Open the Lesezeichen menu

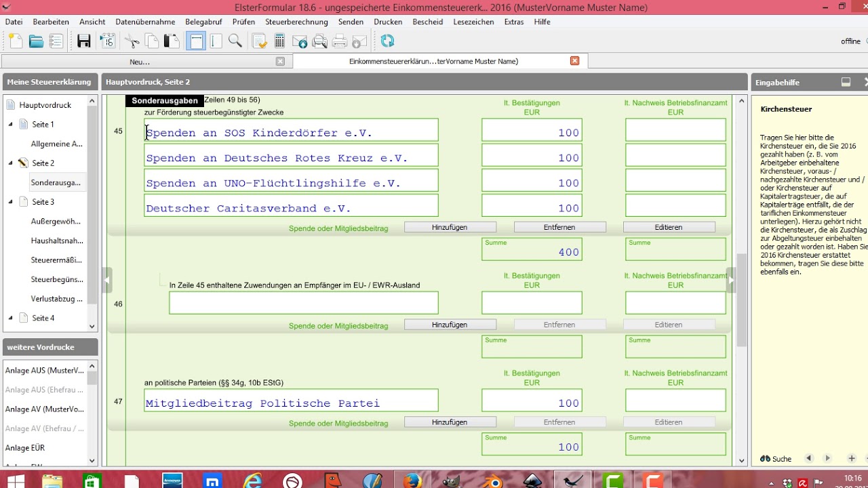click(x=473, y=22)
